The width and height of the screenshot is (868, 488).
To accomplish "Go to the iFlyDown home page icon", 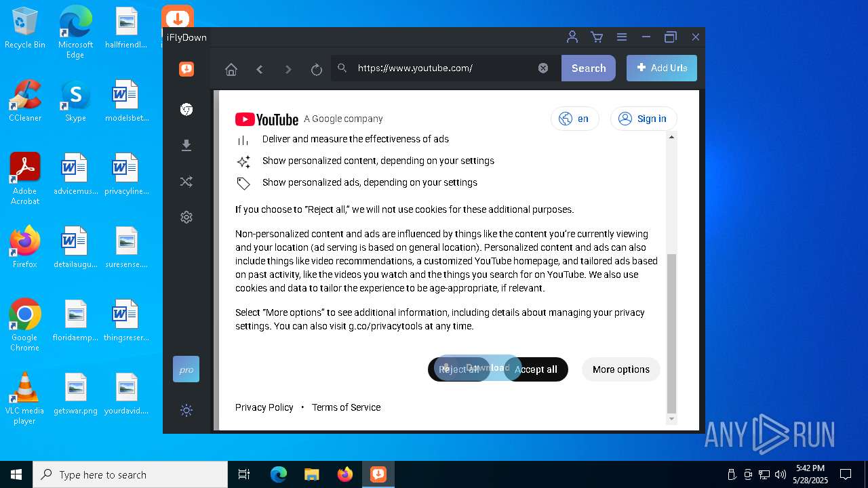I will pos(231,69).
